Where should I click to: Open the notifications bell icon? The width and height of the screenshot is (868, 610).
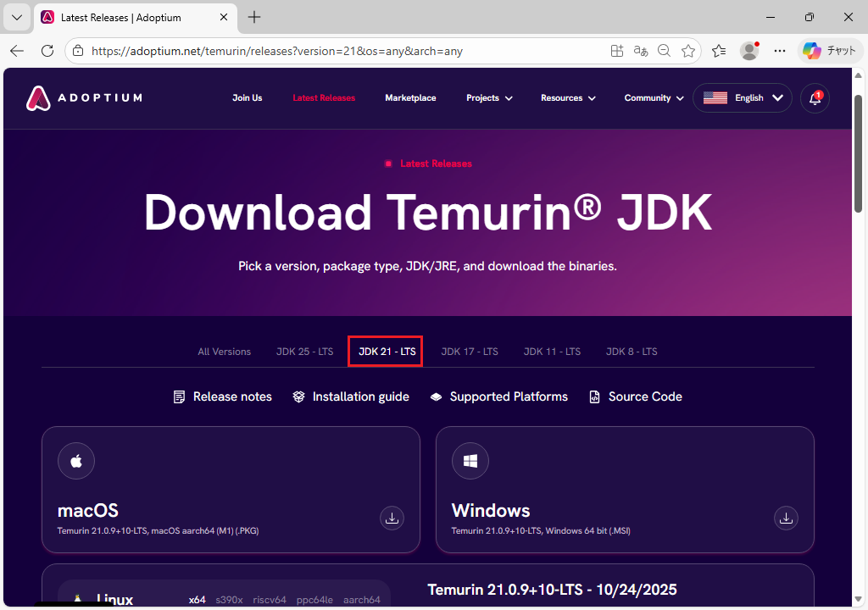(x=815, y=98)
